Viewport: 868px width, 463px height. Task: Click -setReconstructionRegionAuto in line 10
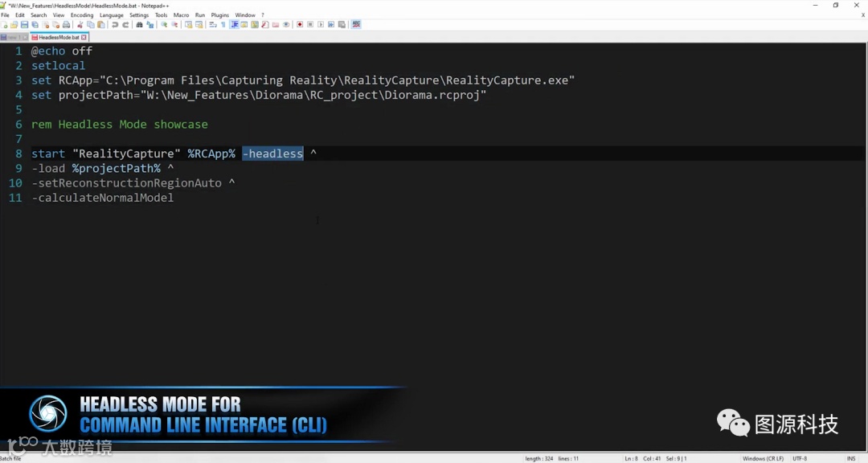point(126,182)
